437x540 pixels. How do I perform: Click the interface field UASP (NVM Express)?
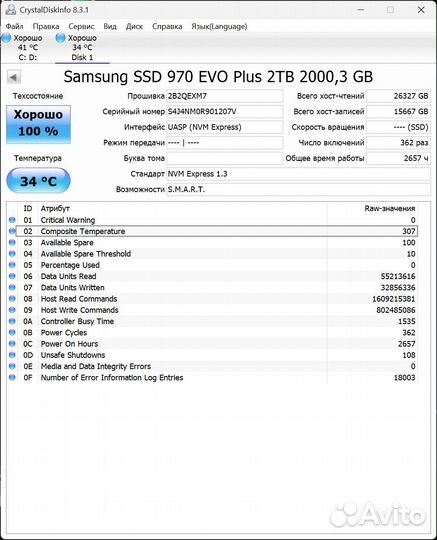(x=225, y=127)
